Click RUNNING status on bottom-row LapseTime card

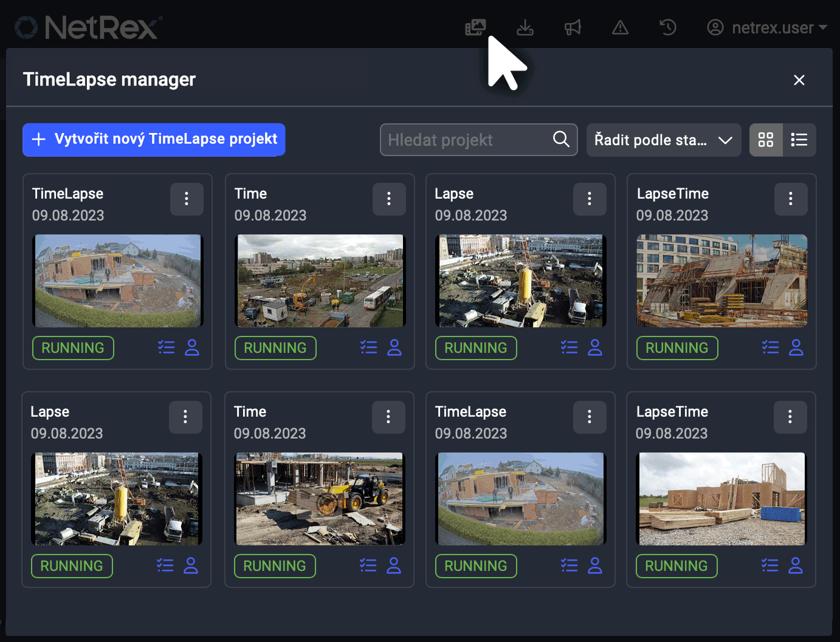pyautogui.click(x=676, y=566)
